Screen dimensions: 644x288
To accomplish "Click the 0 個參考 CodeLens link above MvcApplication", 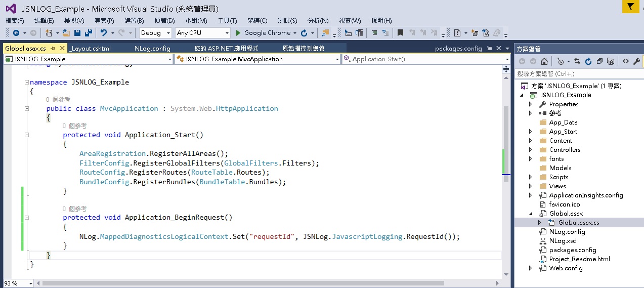I will [x=58, y=100].
